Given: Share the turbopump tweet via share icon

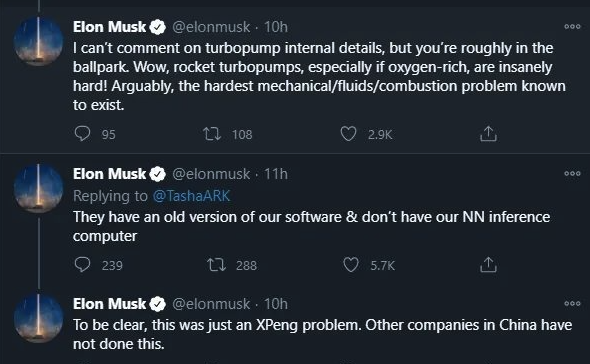Looking at the screenshot, I should pos(488,134).
